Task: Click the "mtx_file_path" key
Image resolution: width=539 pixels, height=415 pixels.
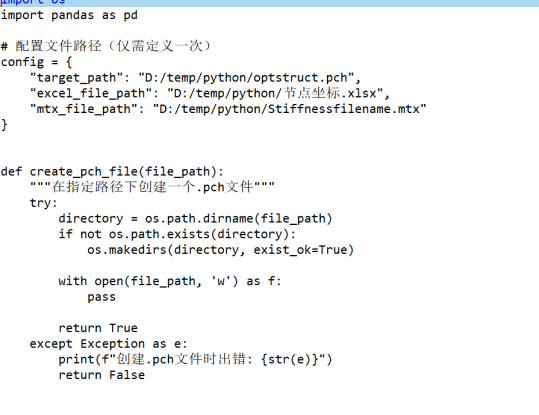Action: 84,109
